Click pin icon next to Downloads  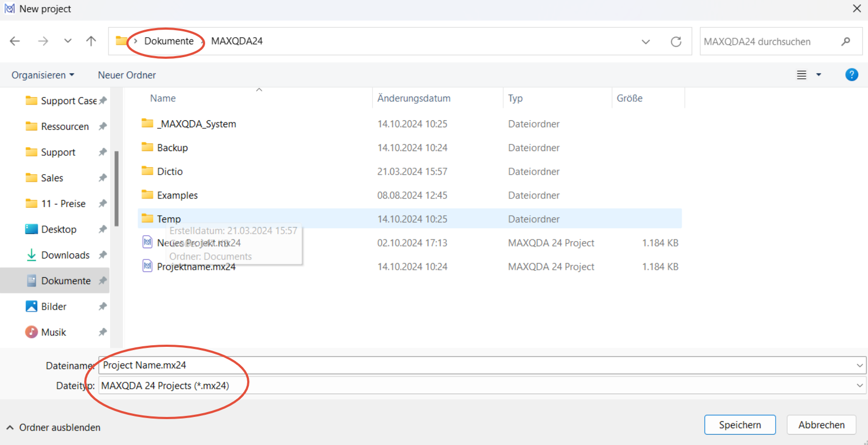point(103,255)
